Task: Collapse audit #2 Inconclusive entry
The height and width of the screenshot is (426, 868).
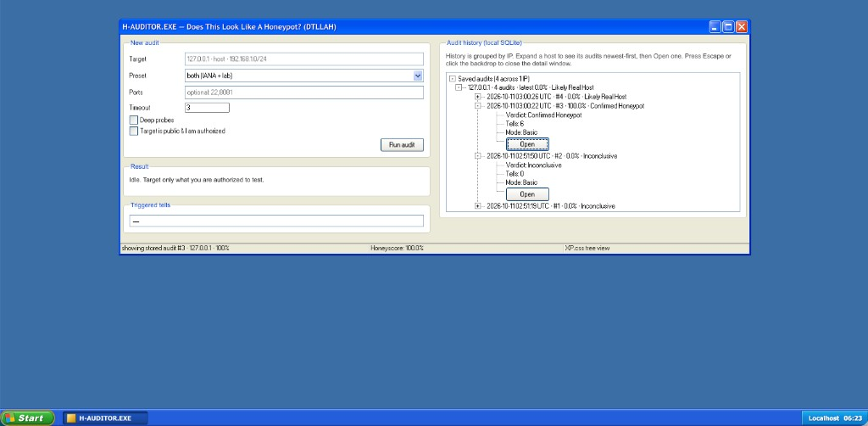Action: pyautogui.click(x=478, y=155)
